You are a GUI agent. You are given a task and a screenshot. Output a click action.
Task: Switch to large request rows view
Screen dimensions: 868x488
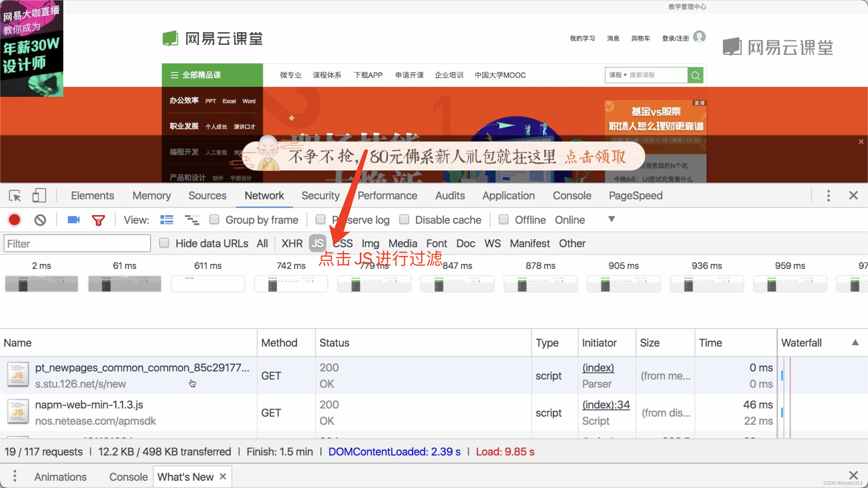pos(167,220)
